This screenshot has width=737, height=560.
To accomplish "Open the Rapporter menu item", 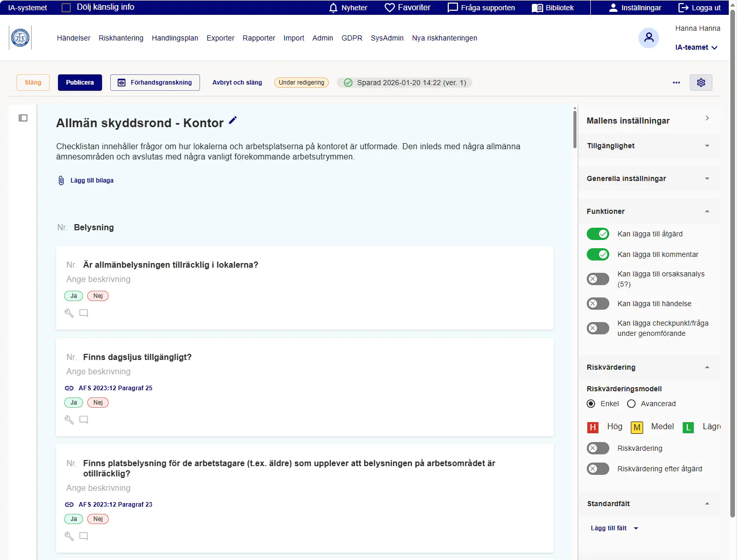I will (x=258, y=38).
